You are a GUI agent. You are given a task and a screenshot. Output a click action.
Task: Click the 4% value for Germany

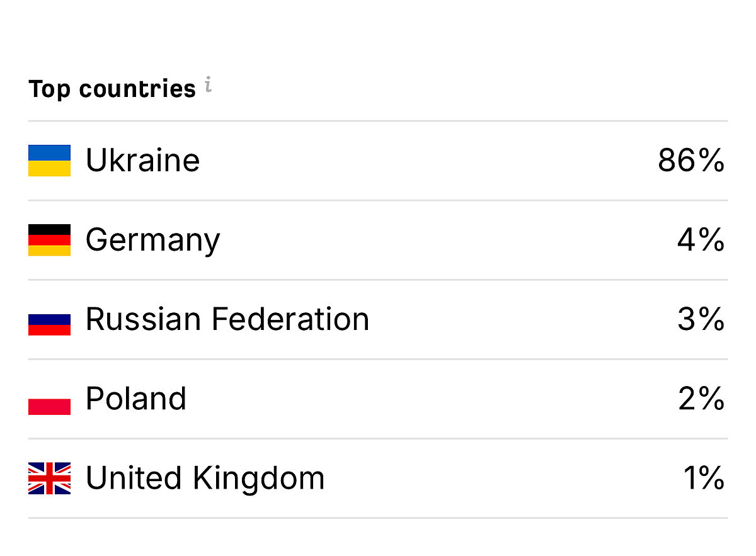701,240
